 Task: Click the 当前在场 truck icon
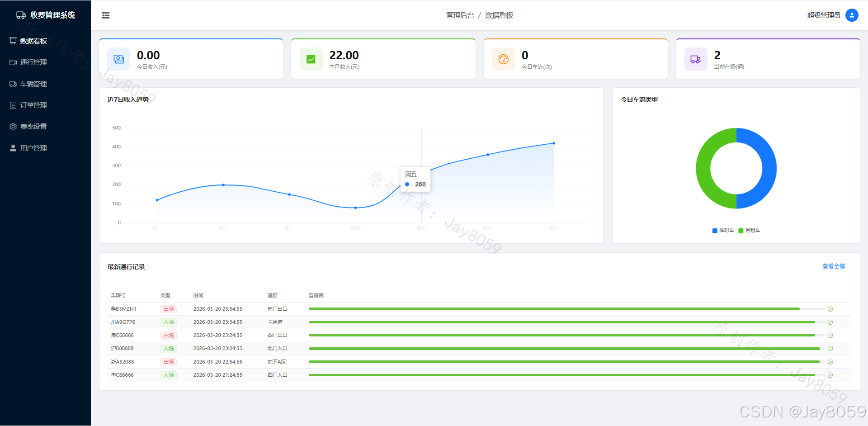coord(696,59)
